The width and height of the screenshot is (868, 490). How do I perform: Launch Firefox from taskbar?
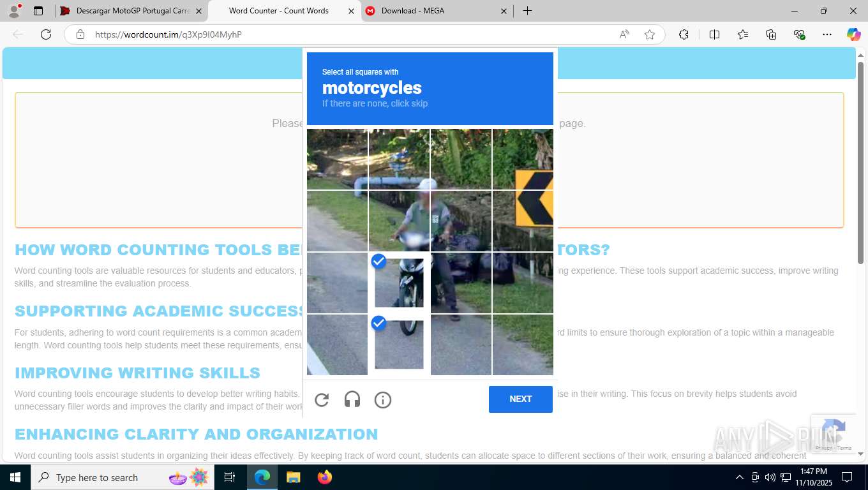click(325, 477)
